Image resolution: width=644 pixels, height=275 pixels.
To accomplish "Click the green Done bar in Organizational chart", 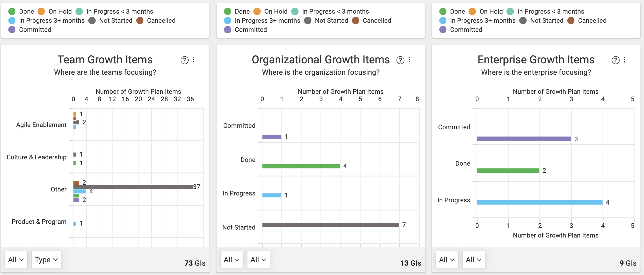I will click(301, 166).
